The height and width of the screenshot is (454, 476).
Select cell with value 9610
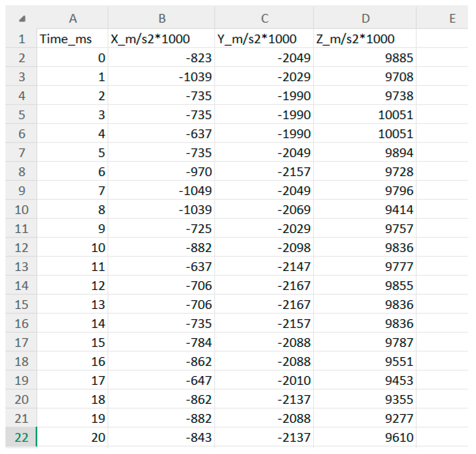[x=365, y=437]
